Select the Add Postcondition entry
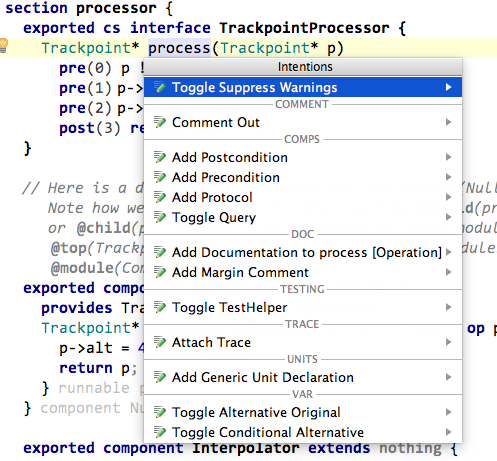This screenshot has height=461, width=497. (303, 157)
